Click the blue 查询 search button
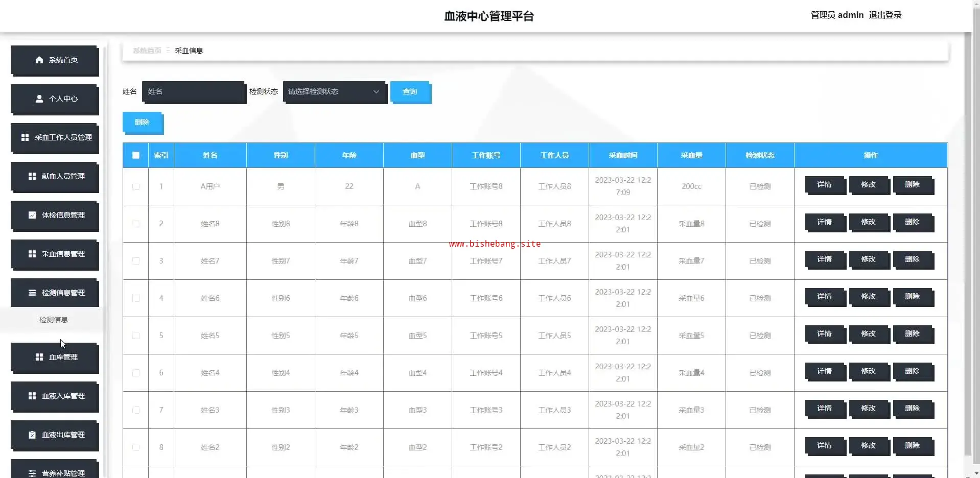The width and height of the screenshot is (980, 478). pyautogui.click(x=410, y=92)
